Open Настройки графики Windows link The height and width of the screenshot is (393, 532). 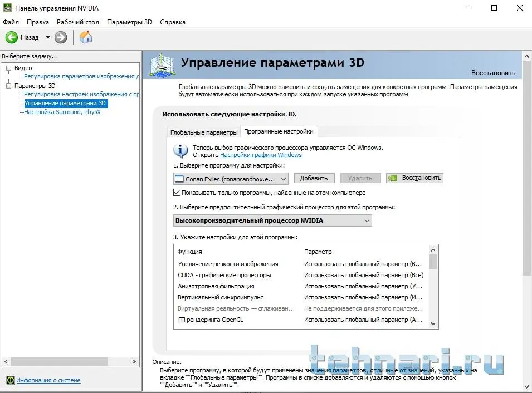pos(261,155)
